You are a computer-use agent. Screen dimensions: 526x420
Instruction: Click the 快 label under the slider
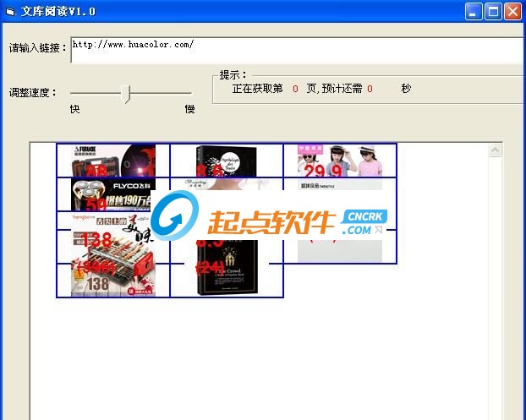point(74,109)
